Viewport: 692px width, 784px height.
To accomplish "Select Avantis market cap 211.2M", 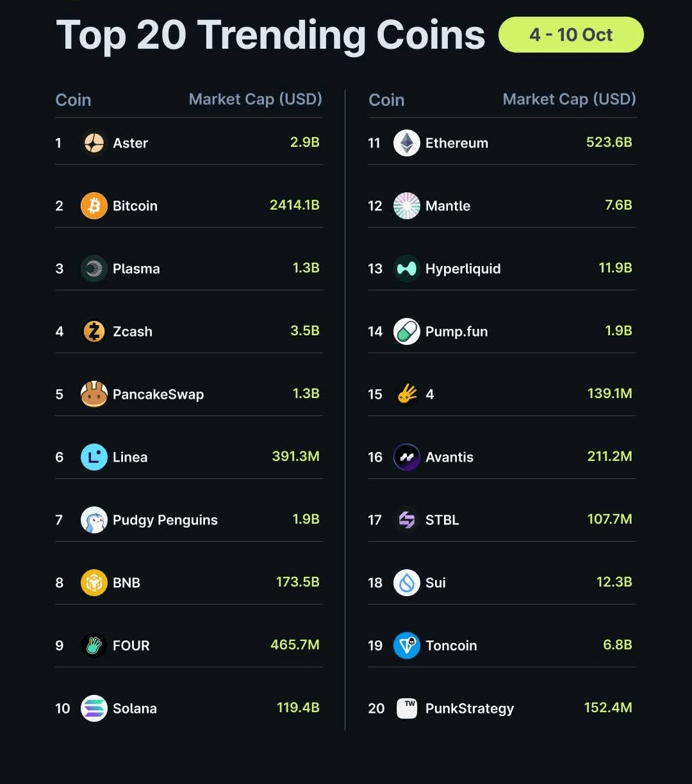I will click(609, 456).
